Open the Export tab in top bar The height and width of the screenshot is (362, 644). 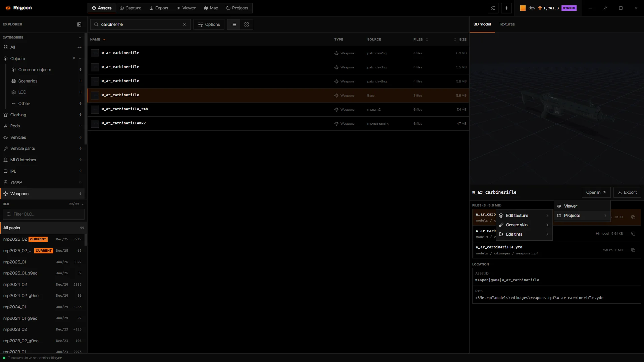pos(159,8)
